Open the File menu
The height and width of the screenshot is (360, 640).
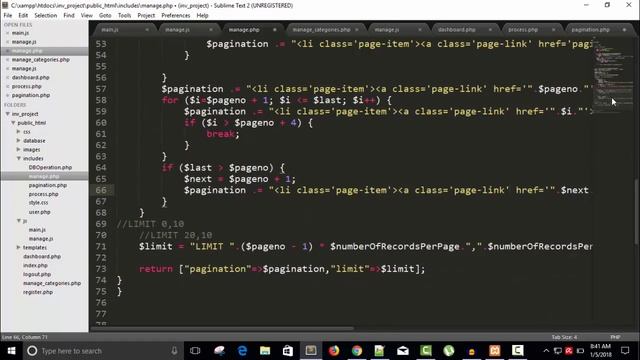point(8,16)
